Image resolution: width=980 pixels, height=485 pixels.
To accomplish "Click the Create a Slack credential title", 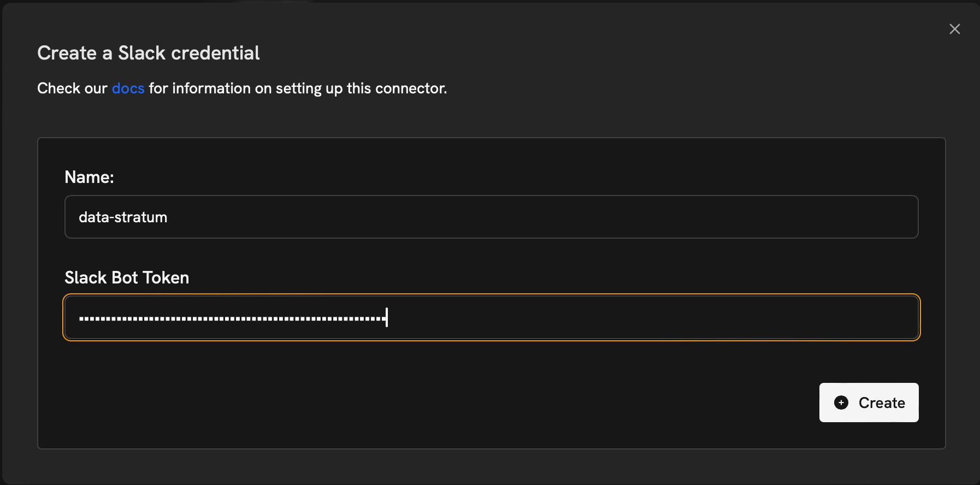I will [x=149, y=52].
